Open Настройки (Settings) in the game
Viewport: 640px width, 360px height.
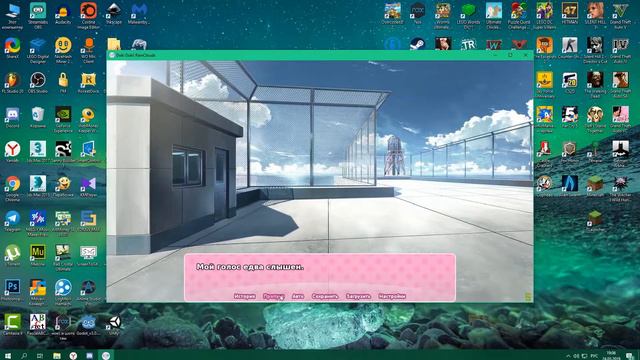(x=392, y=296)
